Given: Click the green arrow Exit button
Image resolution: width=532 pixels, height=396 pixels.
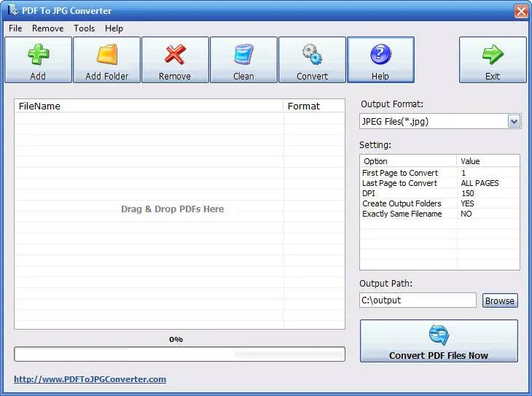Looking at the screenshot, I should (493, 60).
